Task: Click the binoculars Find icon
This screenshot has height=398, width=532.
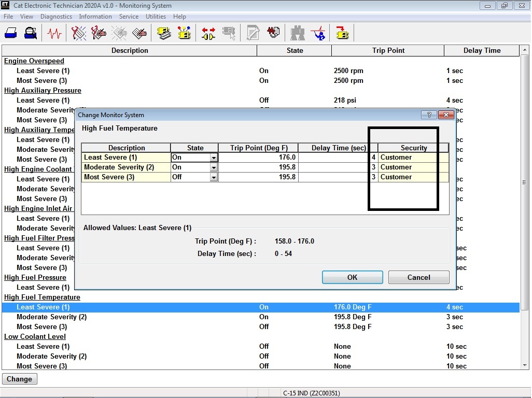Action: [298, 33]
